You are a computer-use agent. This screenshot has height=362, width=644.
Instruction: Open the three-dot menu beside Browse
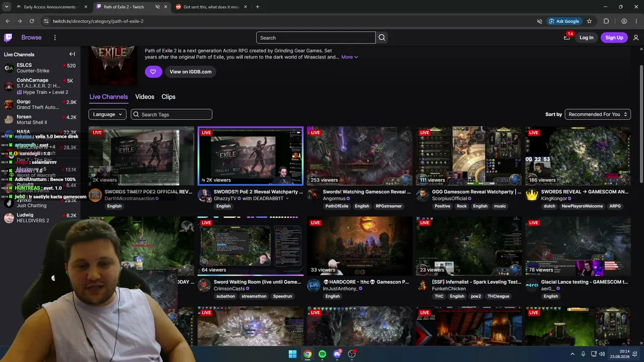[55, 38]
